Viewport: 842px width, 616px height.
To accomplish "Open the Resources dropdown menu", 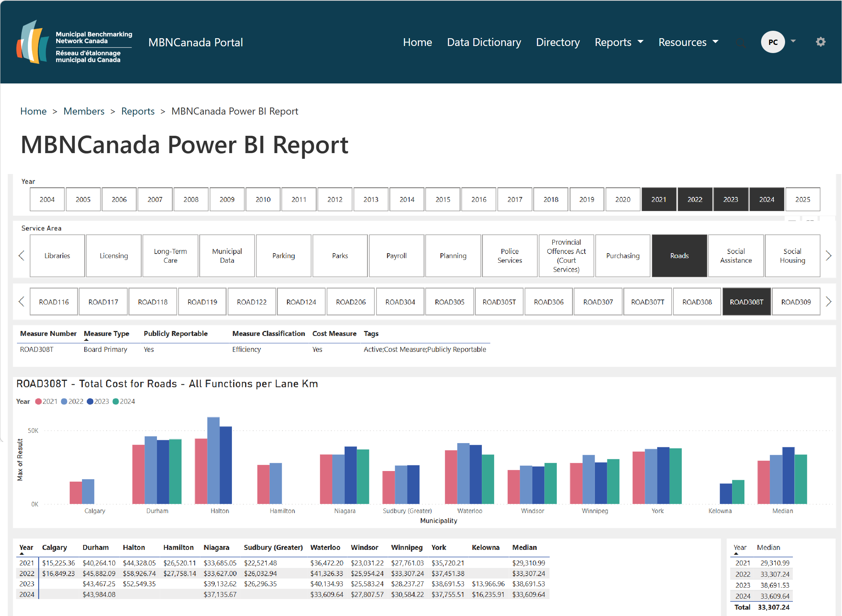I will pos(689,42).
